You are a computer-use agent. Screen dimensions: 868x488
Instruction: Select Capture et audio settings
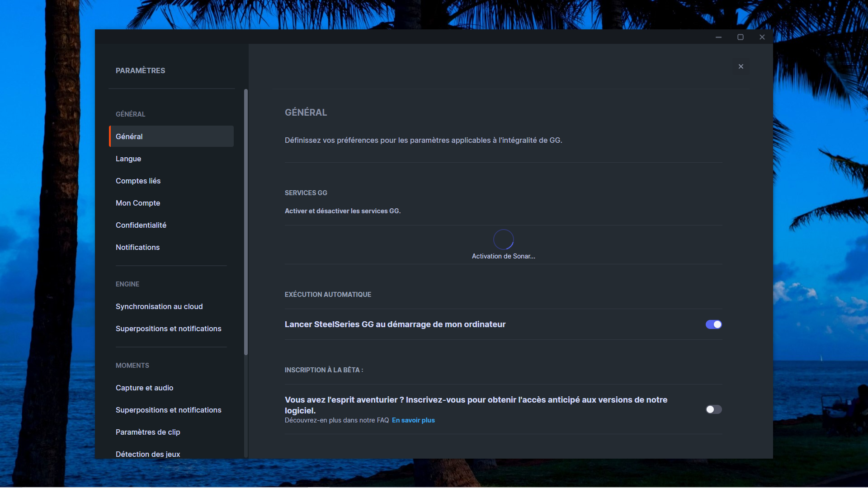coord(171,388)
